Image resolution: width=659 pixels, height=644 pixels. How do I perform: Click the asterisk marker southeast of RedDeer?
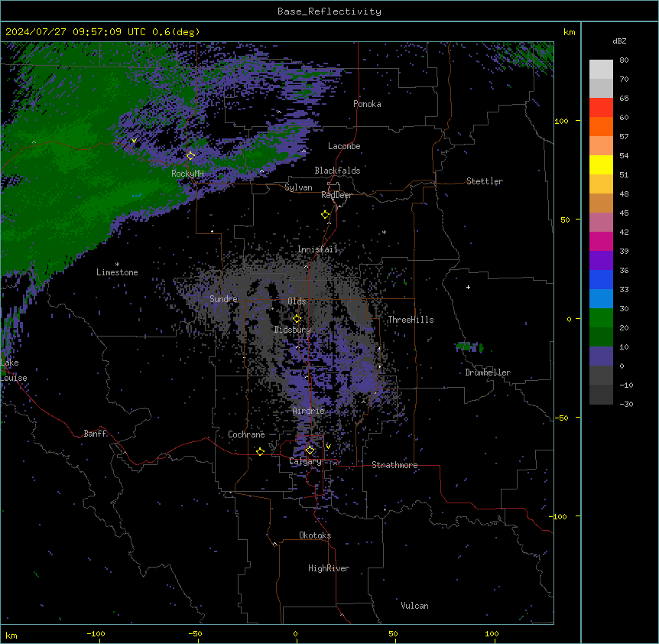tap(384, 233)
